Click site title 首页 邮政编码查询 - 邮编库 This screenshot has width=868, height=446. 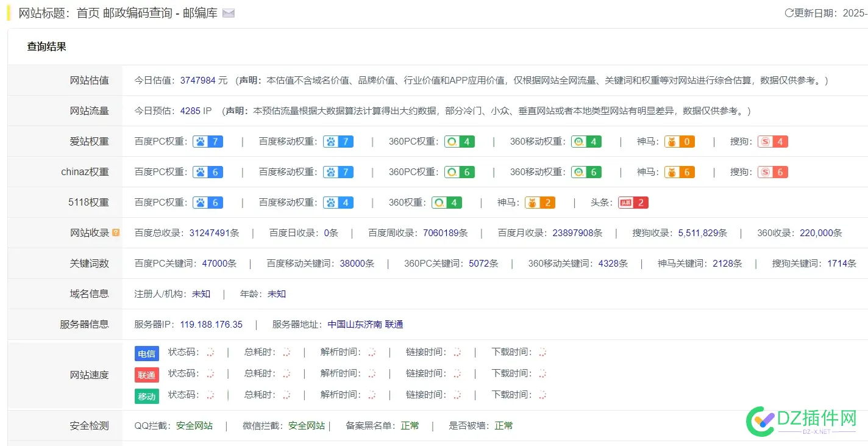(147, 13)
